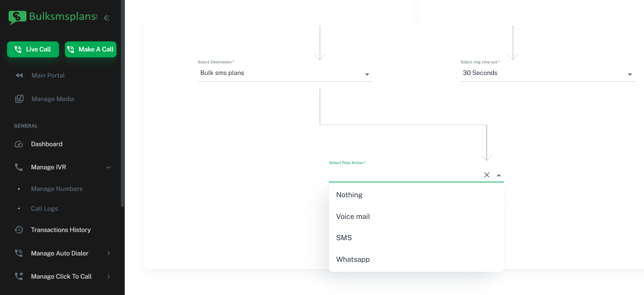This screenshot has height=295, width=644.
Task: Expand Manage Auto Dialer chevron
Action: tap(109, 253)
